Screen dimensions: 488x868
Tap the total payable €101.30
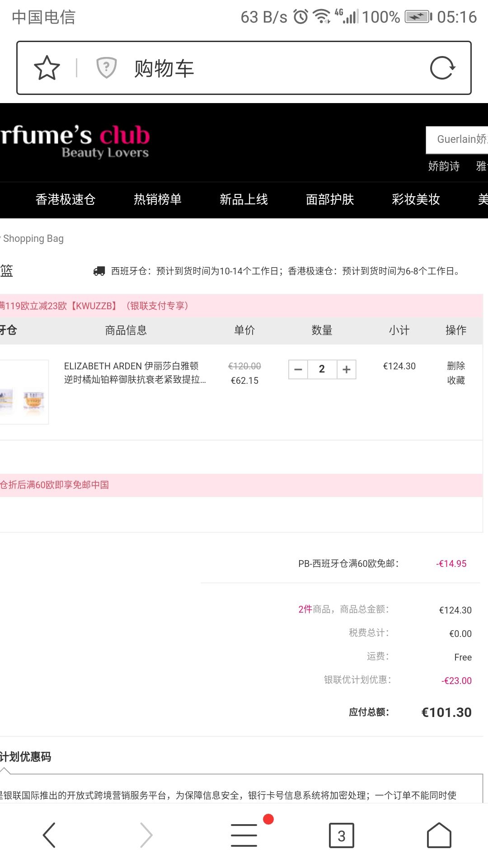[446, 712]
